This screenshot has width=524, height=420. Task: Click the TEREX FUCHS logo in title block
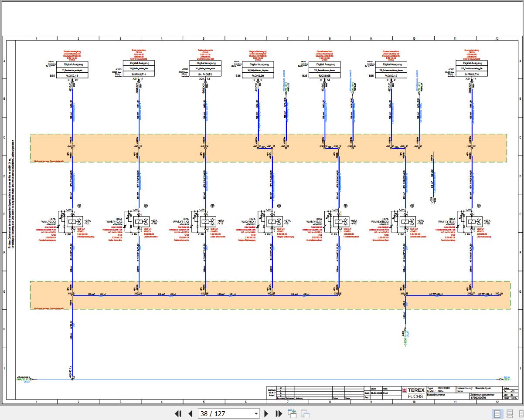[x=412, y=393]
